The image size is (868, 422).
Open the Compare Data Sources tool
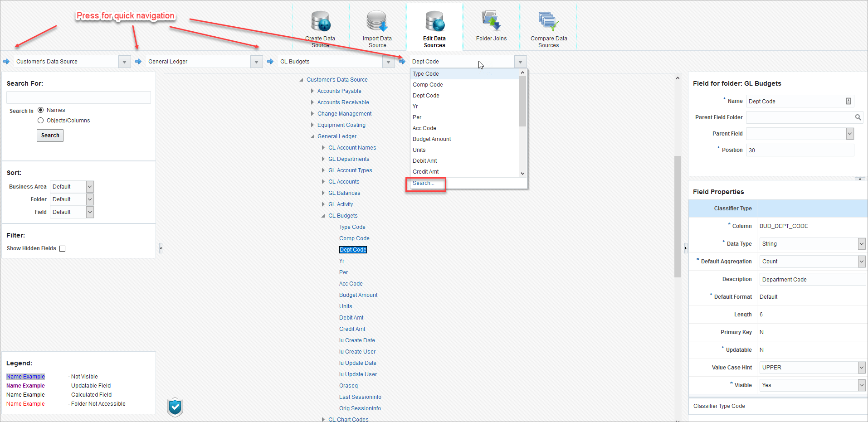pos(549,27)
